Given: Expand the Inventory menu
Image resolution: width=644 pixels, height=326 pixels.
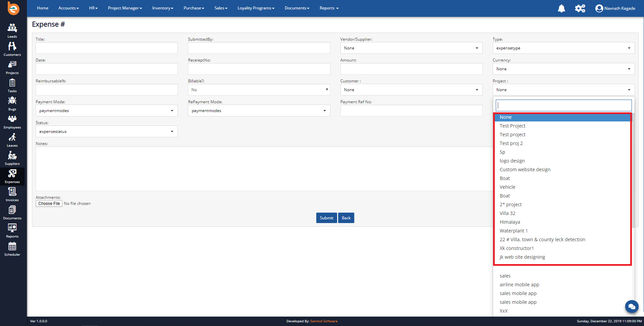Looking at the screenshot, I should 163,8.
